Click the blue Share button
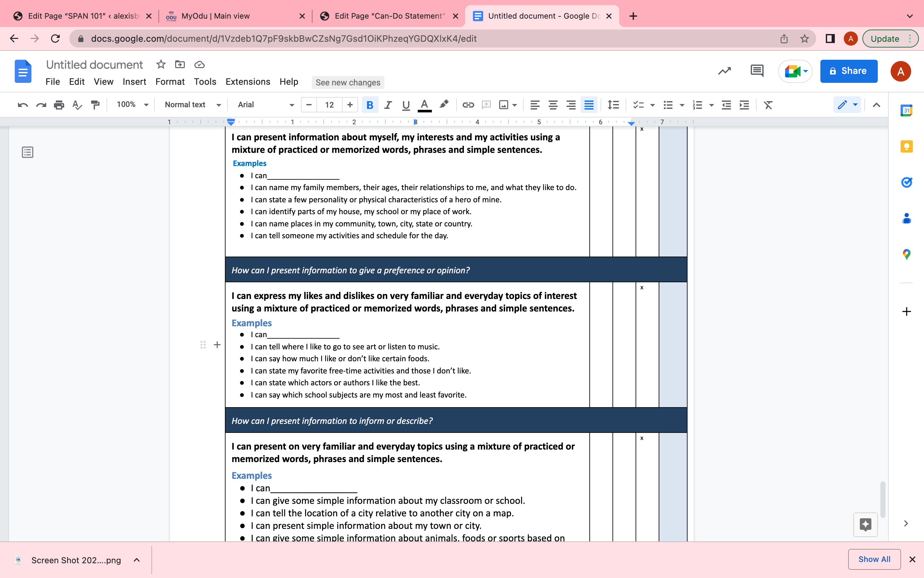924x578 pixels. (848, 71)
